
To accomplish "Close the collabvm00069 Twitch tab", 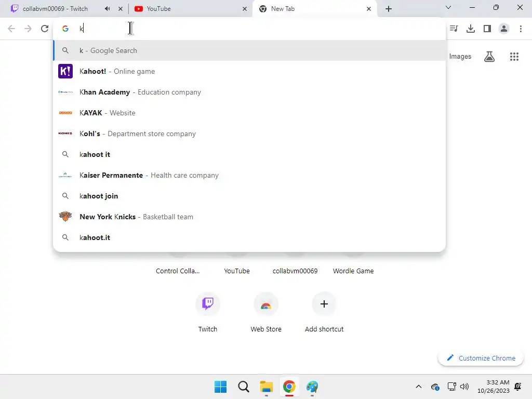I will pyautogui.click(x=121, y=9).
